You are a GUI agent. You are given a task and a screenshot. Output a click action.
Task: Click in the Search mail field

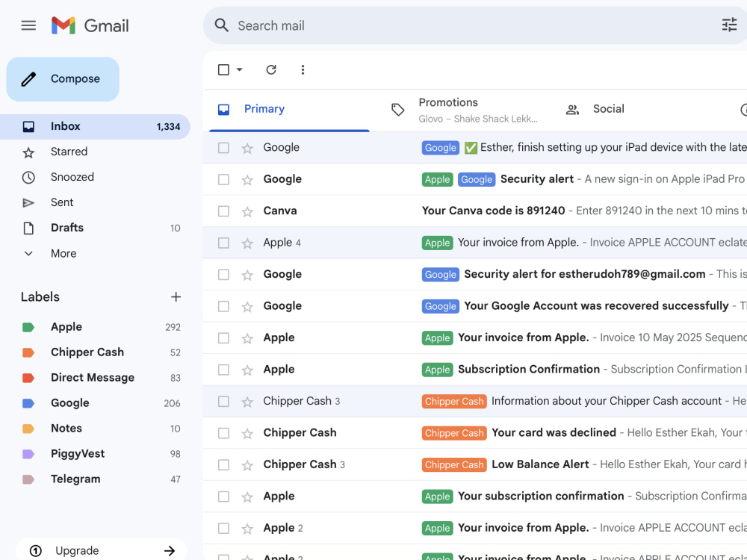tap(477, 25)
